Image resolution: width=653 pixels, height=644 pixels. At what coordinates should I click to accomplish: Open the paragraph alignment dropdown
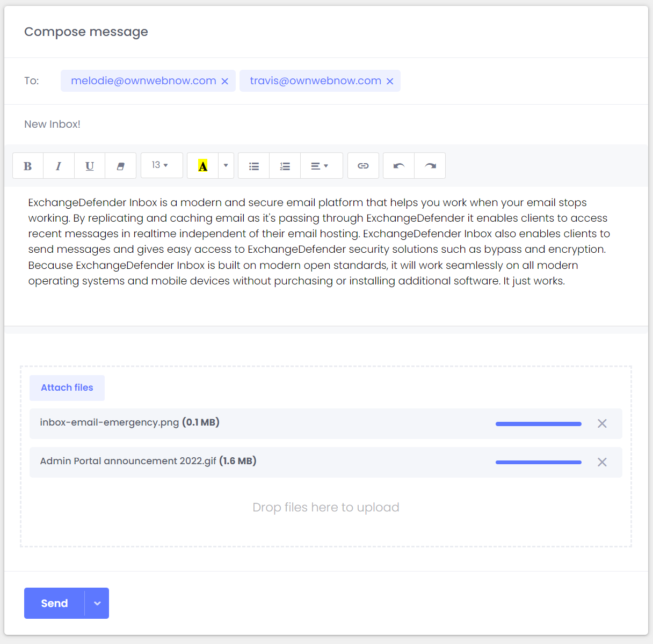(321, 166)
